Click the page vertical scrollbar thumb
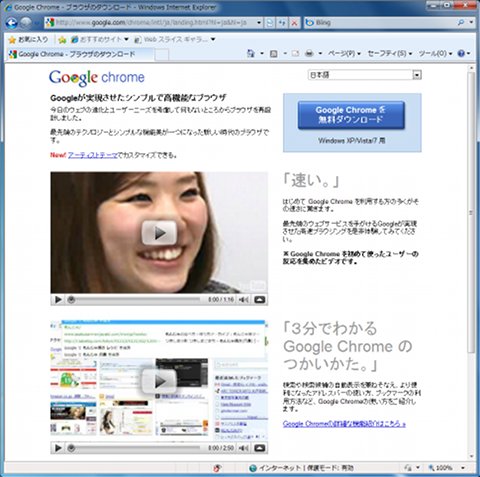This screenshot has width=480, height=477. pyautogui.click(x=471, y=213)
